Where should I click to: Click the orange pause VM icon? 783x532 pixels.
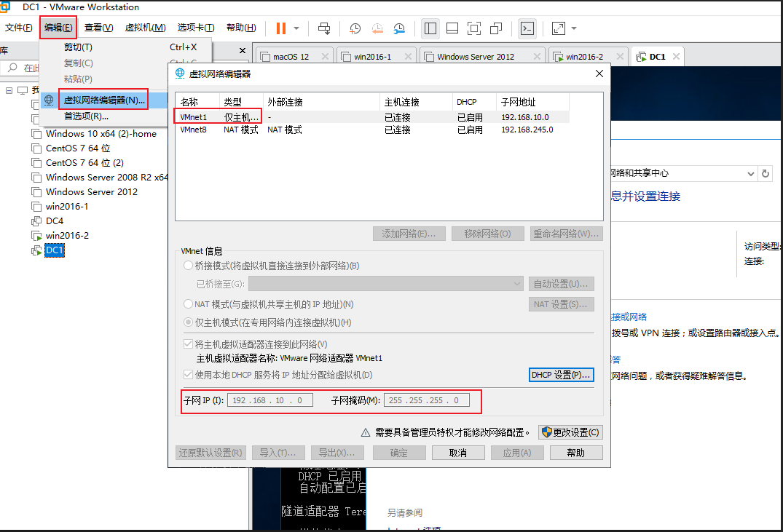click(x=281, y=28)
